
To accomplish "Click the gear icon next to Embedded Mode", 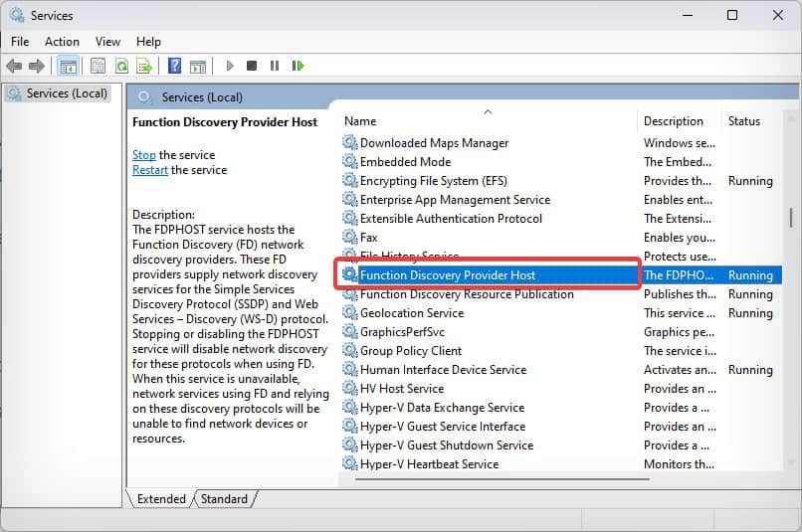I will click(x=350, y=161).
